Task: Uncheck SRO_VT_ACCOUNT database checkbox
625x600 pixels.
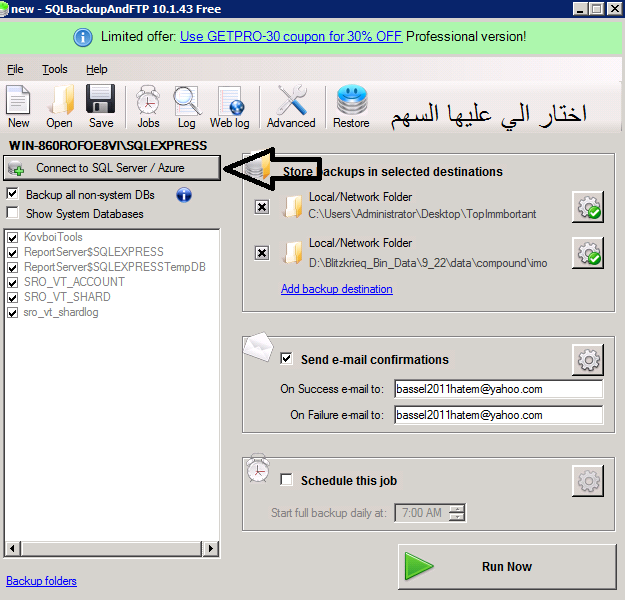Action: pos(12,283)
